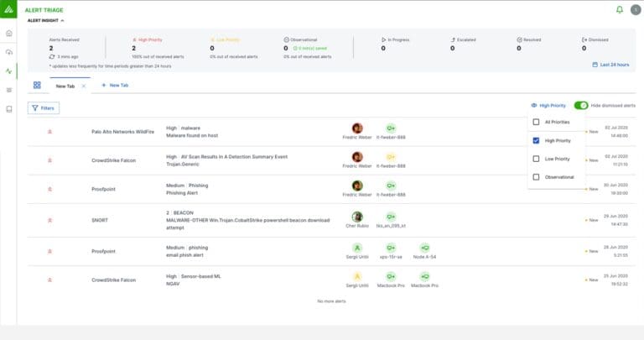Viewport: 644px width, 340px height.
Task: Open Palo Alto Networks WildFire alert
Action: pyautogui.click(x=331, y=132)
